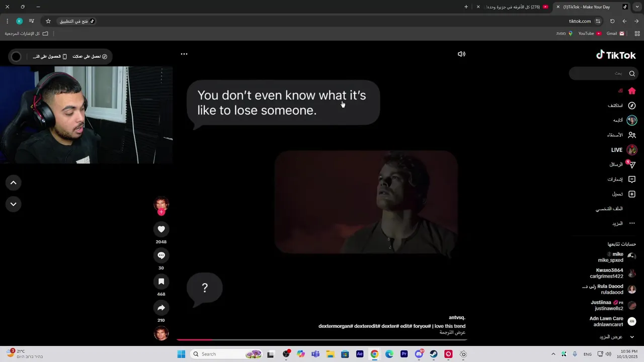Open the Upload plus item
Screen dimensions: 644x362
pos(624,194)
